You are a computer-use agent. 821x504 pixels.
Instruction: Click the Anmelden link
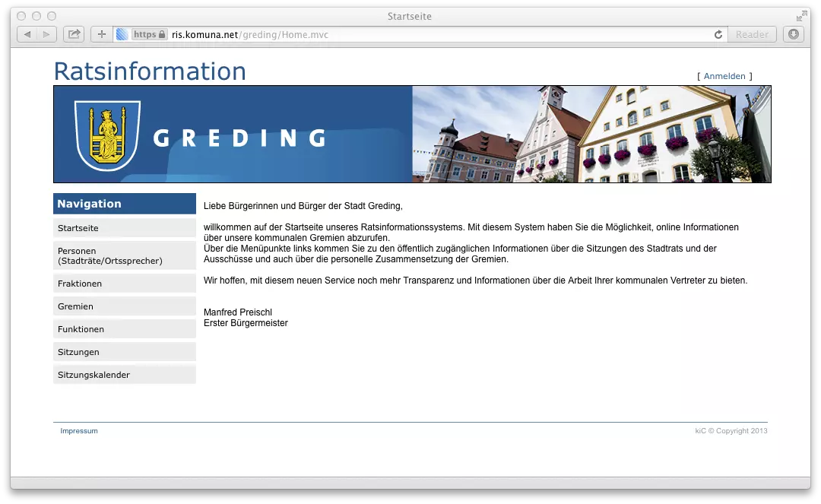click(724, 76)
